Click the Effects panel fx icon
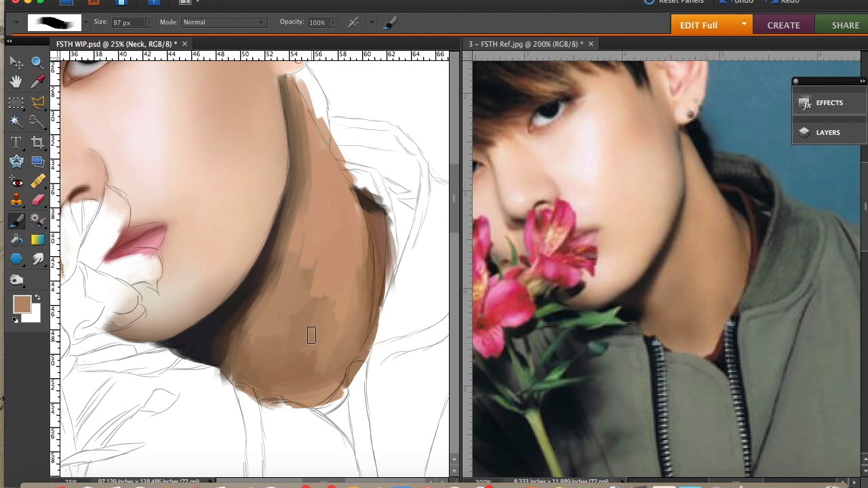 804,103
